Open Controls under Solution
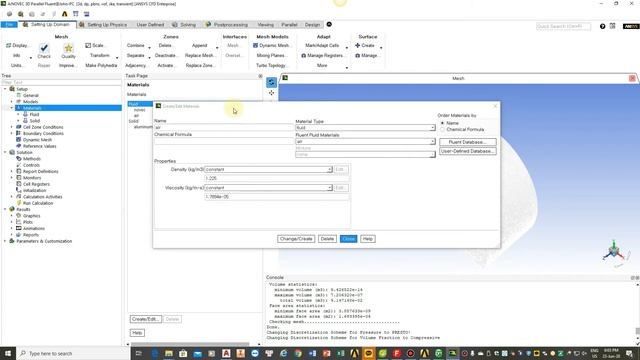Viewport: 640px width, 360px height. (31, 165)
